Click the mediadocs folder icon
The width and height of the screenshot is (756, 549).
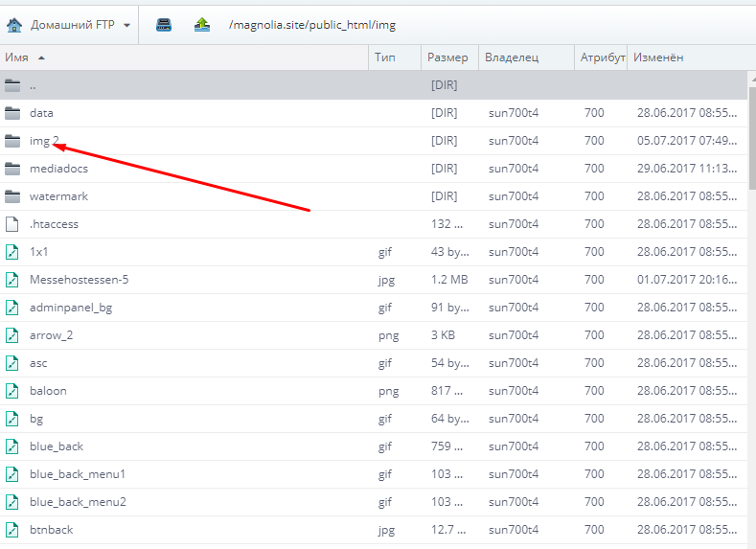[x=12, y=169]
